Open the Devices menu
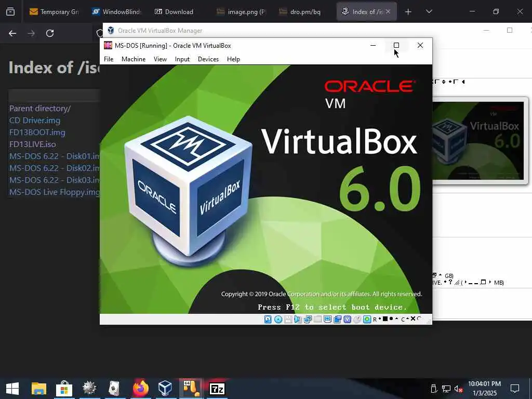 (x=208, y=59)
